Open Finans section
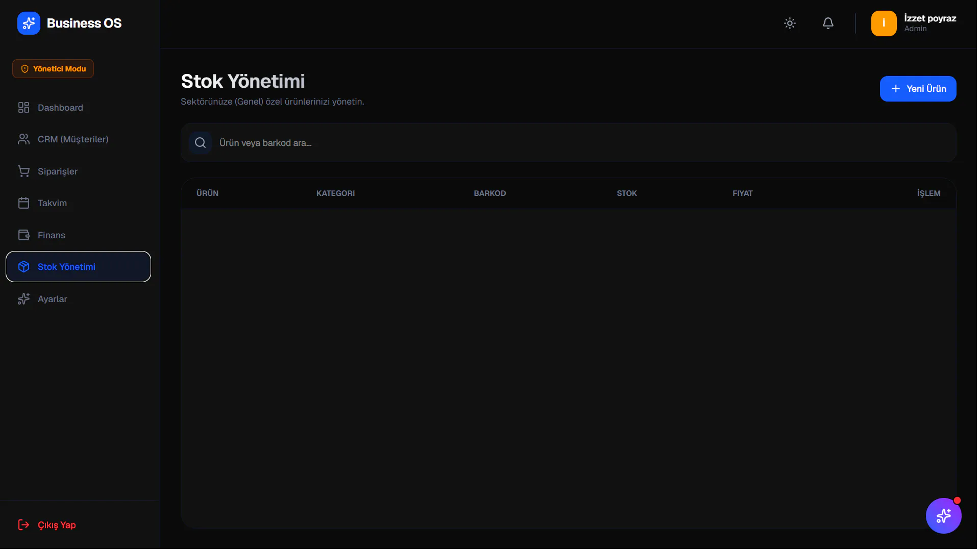 79,235
